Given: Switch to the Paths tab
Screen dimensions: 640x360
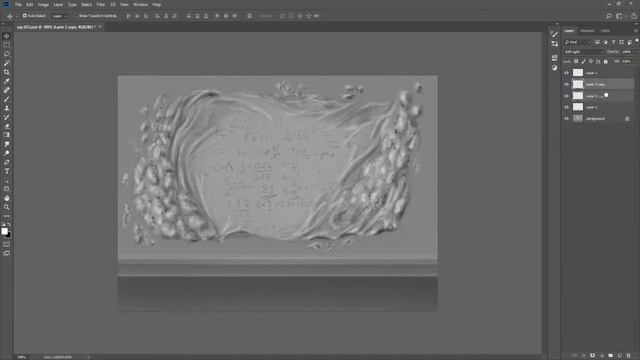Looking at the screenshot, I should pyautogui.click(x=605, y=31).
